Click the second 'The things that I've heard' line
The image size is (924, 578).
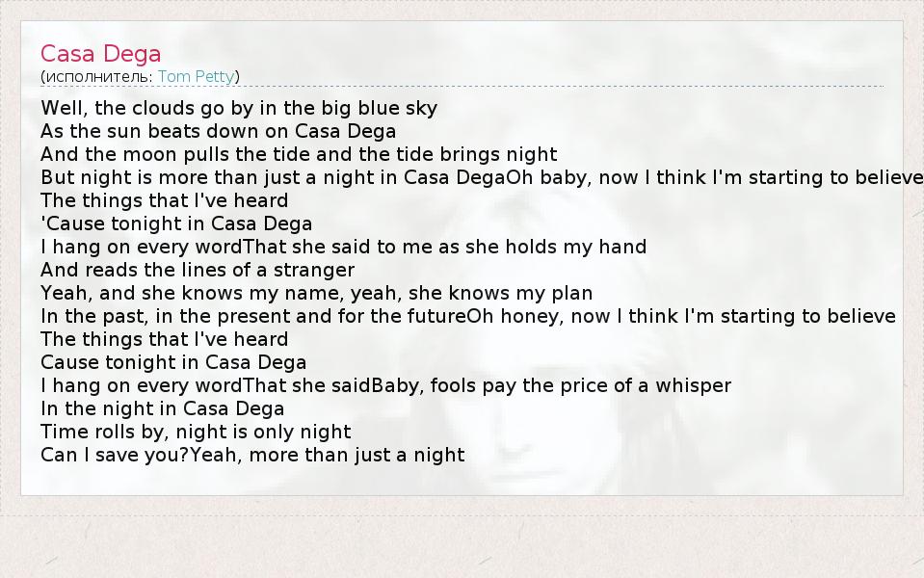click(x=165, y=339)
